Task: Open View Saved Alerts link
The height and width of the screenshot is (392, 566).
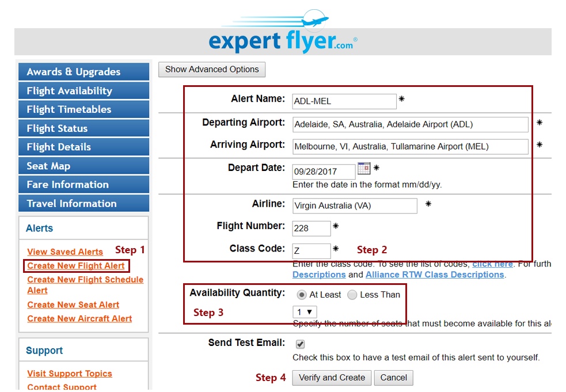Action: pos(65,252)
